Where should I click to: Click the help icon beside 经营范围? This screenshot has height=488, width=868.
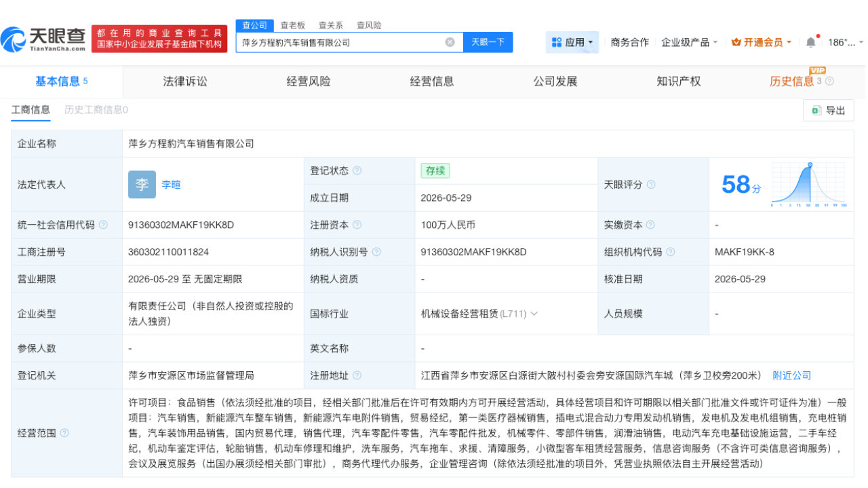coord(64,433)
